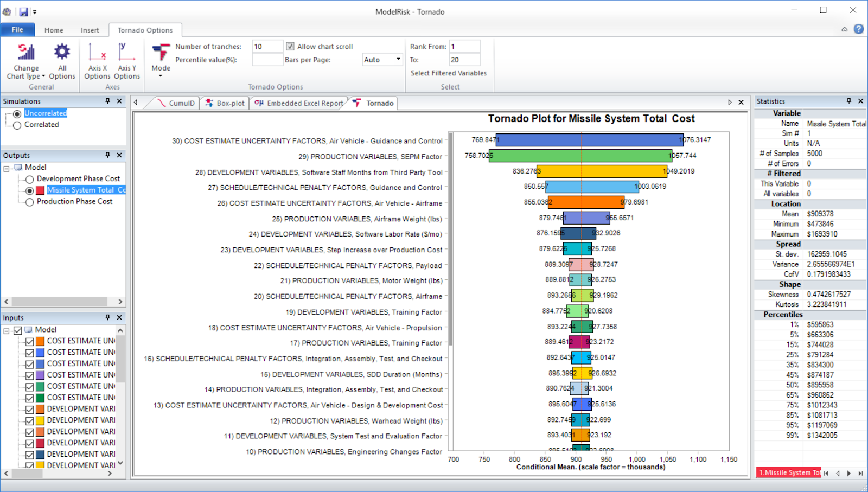Viewport: 868px width, 492px height.
Task: Open the Bars per Page dropdown
Action: tap(398, 59)
